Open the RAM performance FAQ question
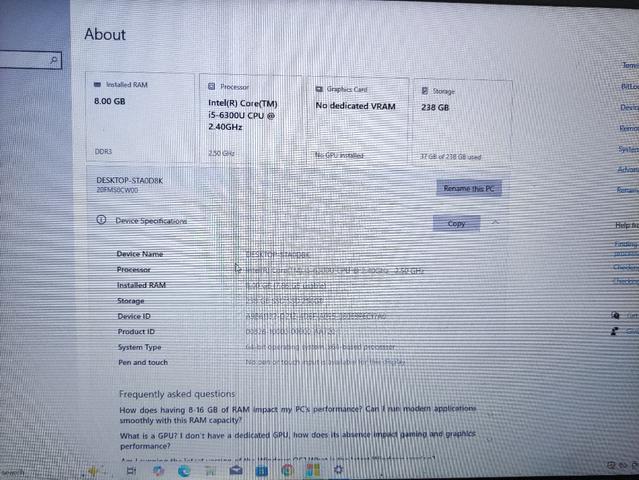Viewport: 639px width, 480px height. pyautogui.click(x=297, y=414)
